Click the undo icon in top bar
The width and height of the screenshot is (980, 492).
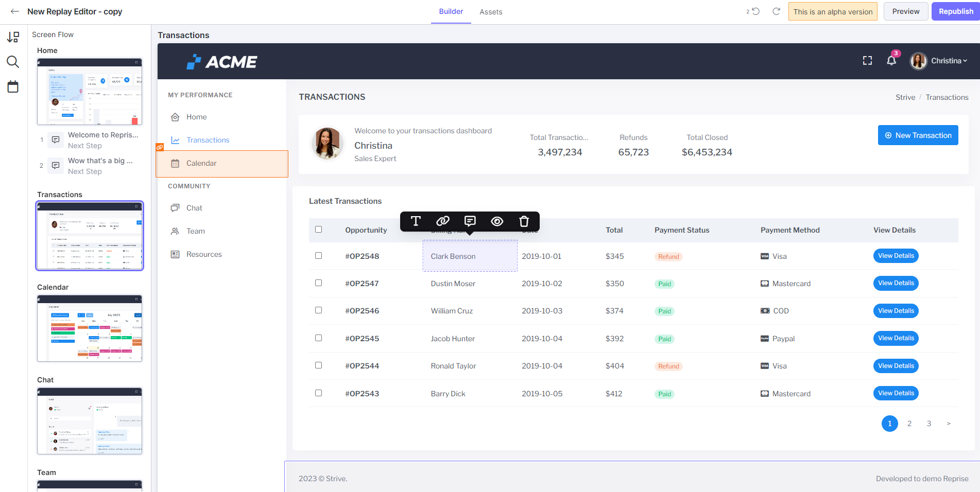tap(755, 11)
